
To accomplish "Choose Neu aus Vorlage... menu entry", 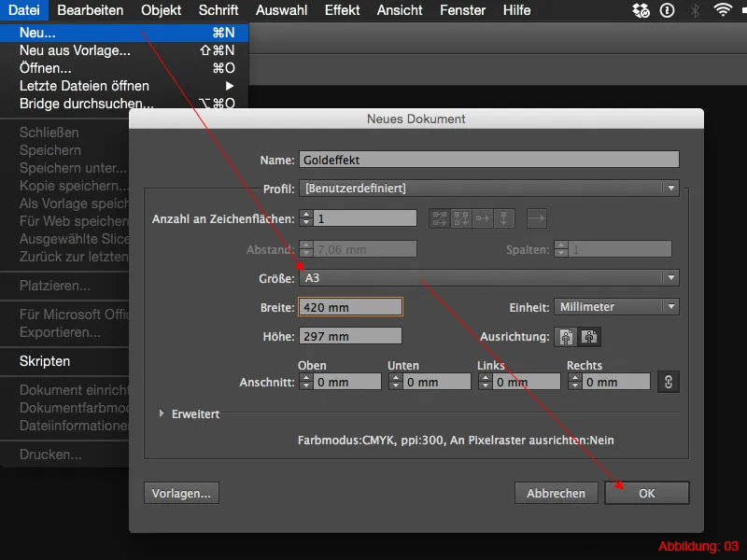I will click(124, 50).
